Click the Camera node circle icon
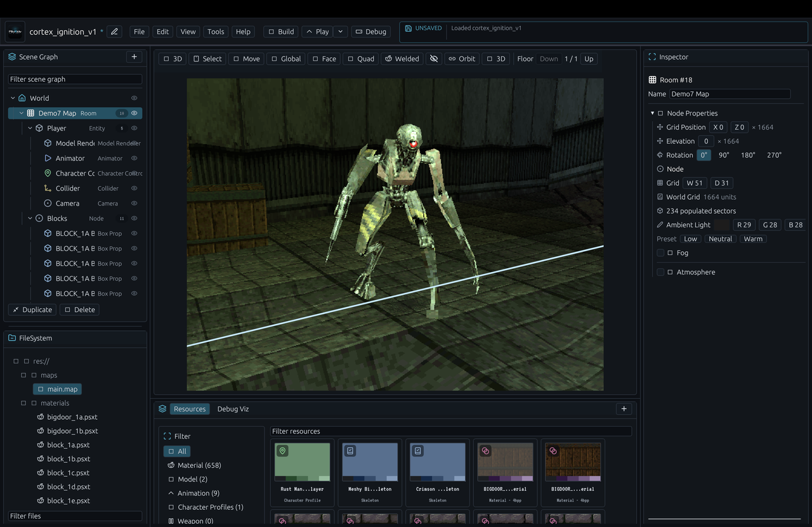Screen dimensions: 812x527 (48, 203)
